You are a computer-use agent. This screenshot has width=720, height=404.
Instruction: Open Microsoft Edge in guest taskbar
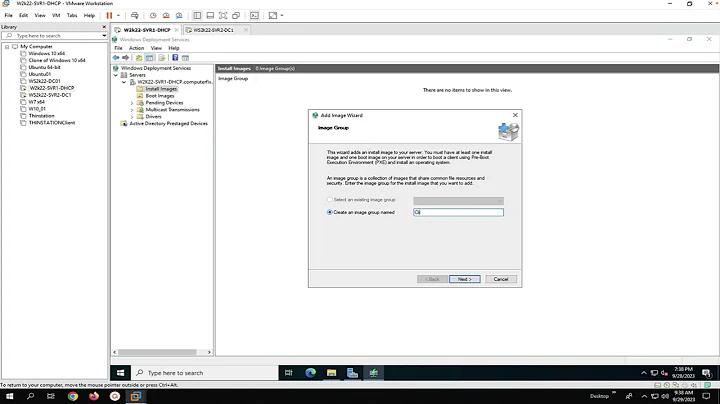[310, 373]
